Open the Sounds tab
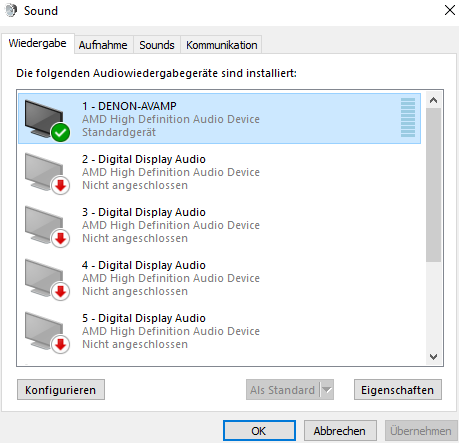The image size is (459, 443). point(157,45)
